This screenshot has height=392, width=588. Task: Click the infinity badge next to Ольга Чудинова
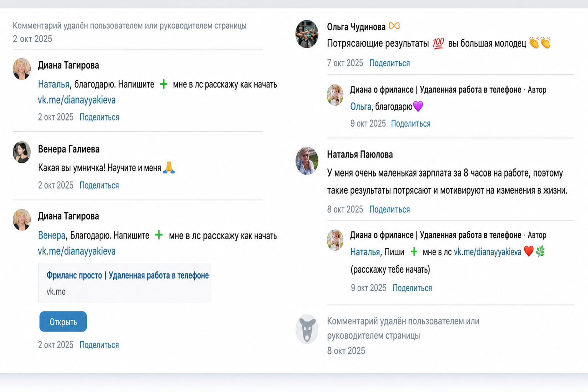(394, 26)
